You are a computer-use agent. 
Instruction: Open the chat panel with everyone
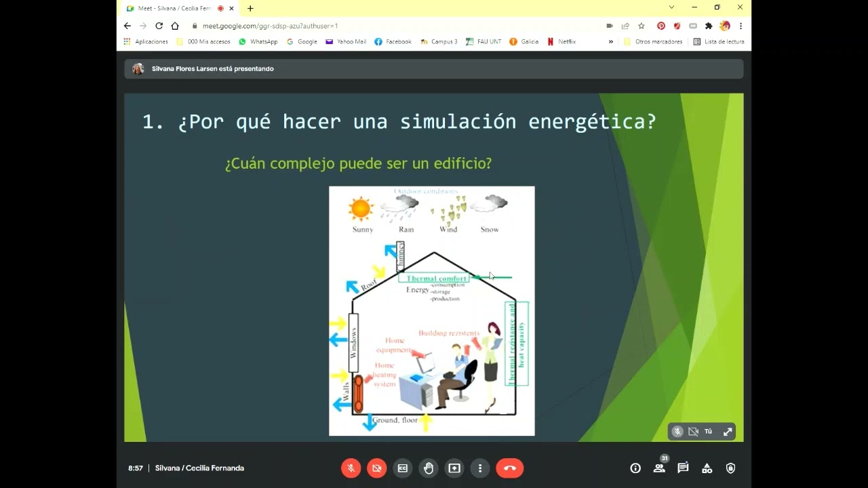click(683, 468)
